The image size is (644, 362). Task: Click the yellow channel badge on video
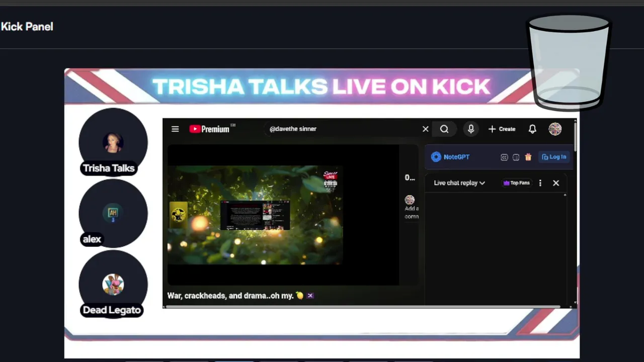179,215
